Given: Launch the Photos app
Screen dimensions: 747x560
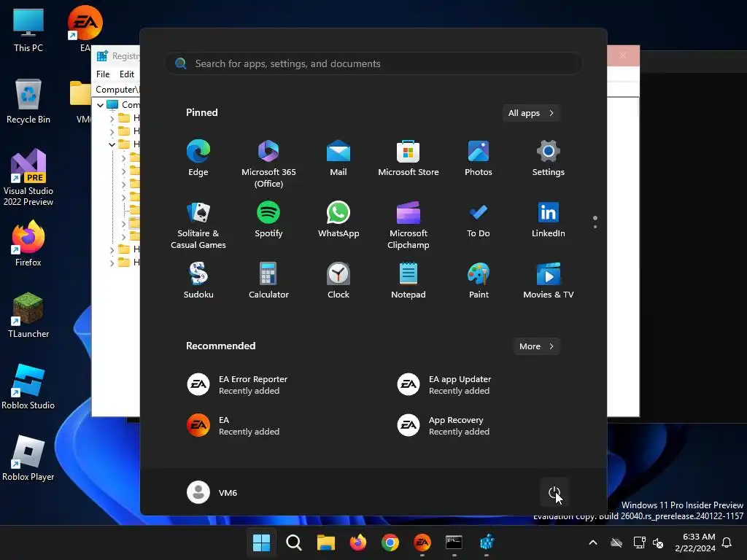Looking at the screenshot, I should click(479, 158).
